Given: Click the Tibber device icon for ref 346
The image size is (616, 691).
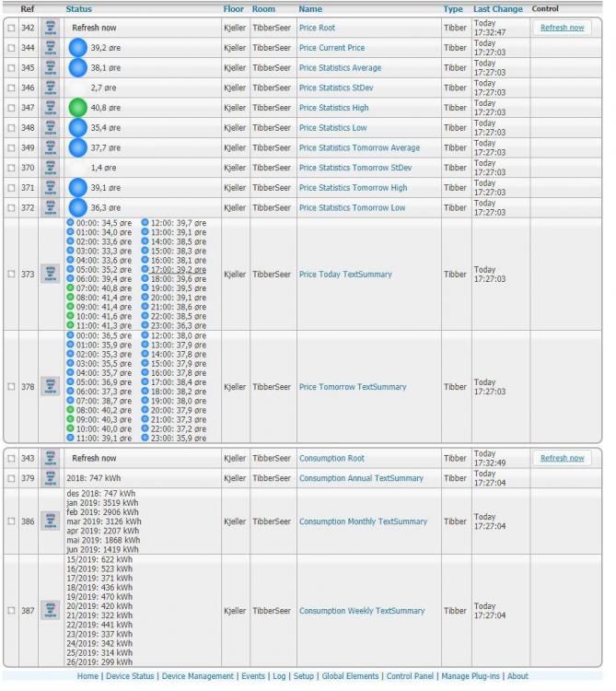Looking at the screenshot, I should [51, 88].
